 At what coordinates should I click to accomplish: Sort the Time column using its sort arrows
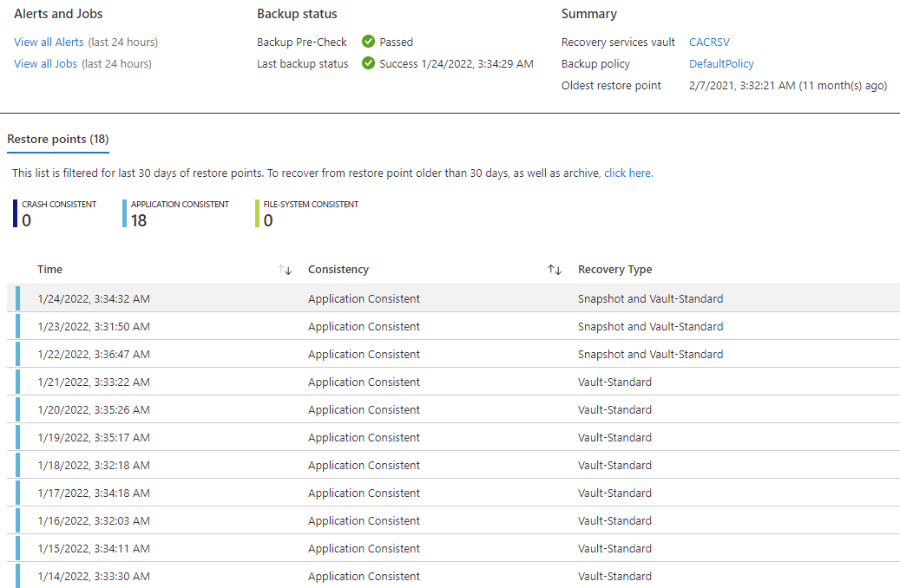286,271
